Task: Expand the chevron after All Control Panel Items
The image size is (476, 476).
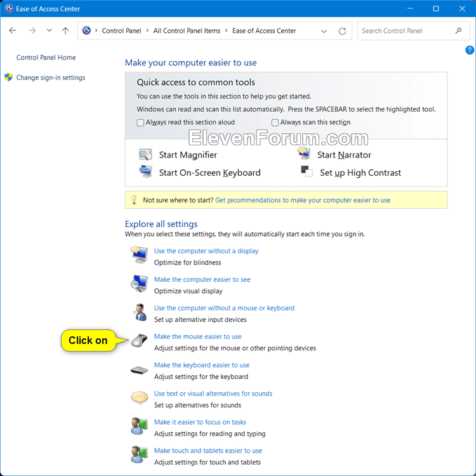Action: [226, 30]
